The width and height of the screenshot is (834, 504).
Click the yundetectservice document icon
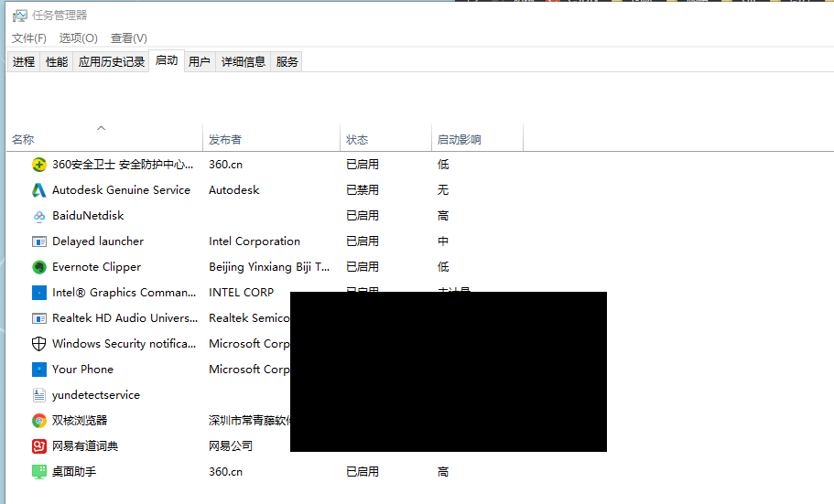(38, 394)
